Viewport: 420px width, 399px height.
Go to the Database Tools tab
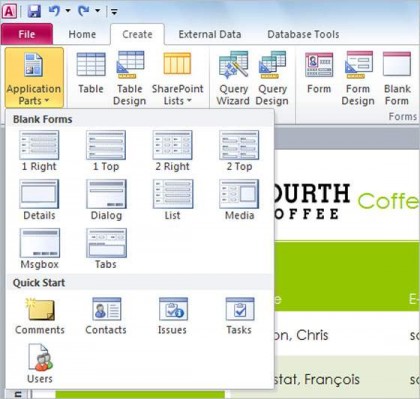click(x=303, y=34)
